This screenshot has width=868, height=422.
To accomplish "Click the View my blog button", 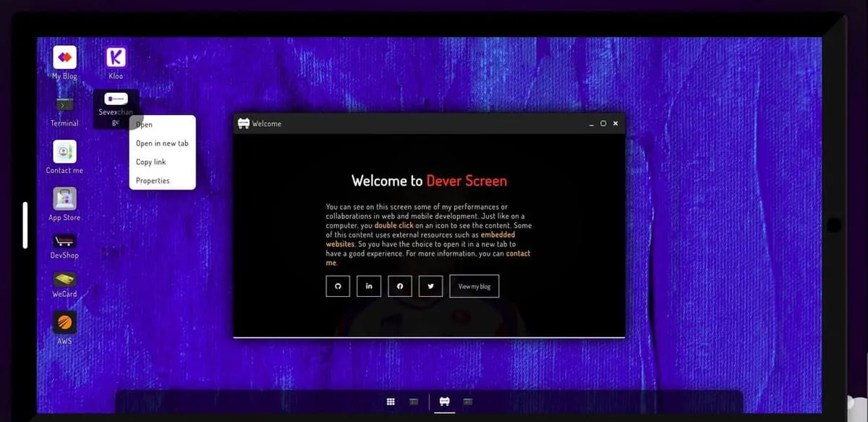I will 475,286.
